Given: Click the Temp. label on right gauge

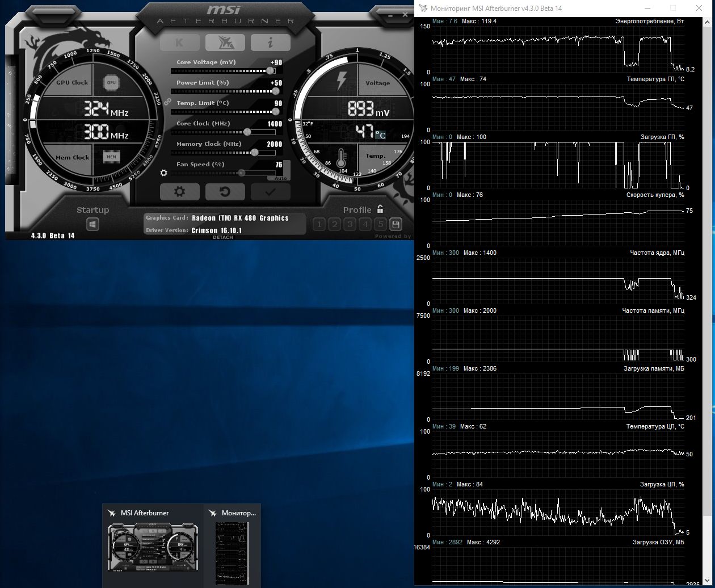Looking at the screenshot, I should pyautogui.click(x=376, y=156).
